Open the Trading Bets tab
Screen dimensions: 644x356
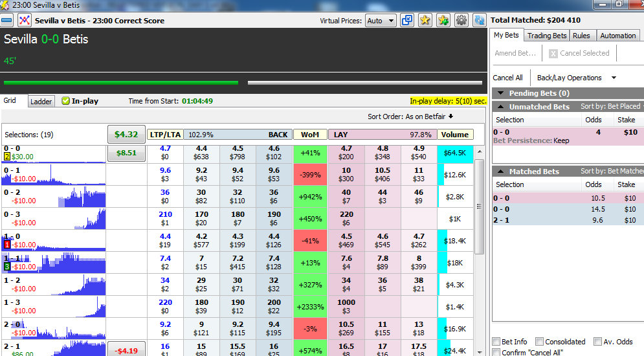546,36
